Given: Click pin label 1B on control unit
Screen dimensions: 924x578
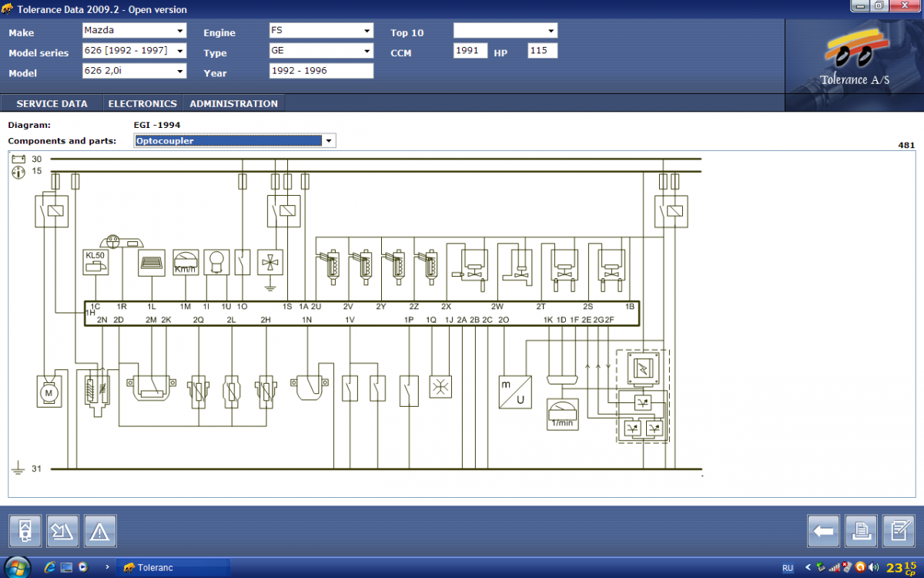Looking at the screenshot, I should [x=630, y=307].
